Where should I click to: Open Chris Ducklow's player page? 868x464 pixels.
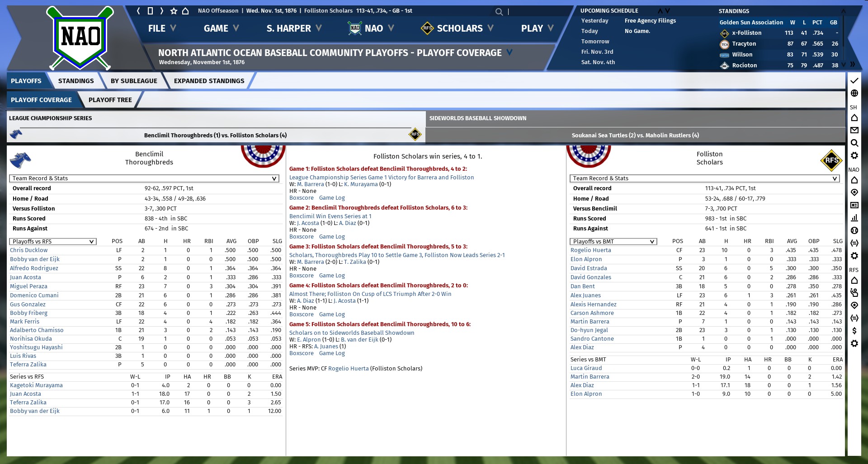point(29,250)
